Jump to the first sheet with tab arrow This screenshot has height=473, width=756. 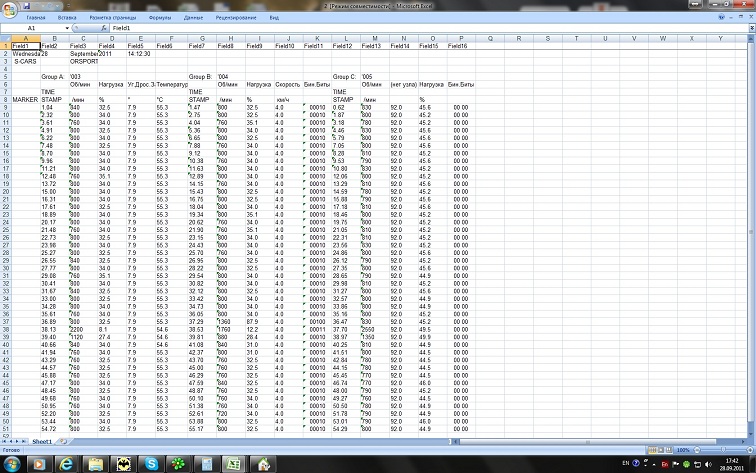pyautogui.click(x=5, y=441)
